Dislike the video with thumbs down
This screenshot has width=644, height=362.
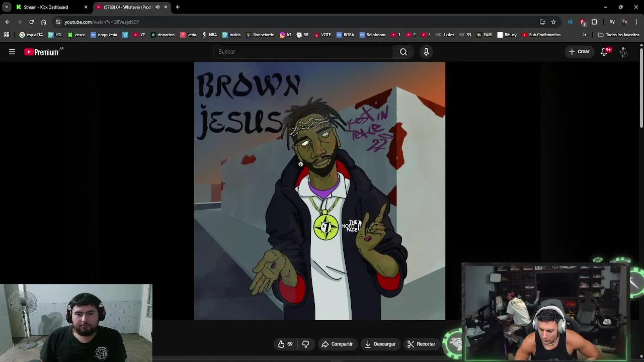coord(305,344)
